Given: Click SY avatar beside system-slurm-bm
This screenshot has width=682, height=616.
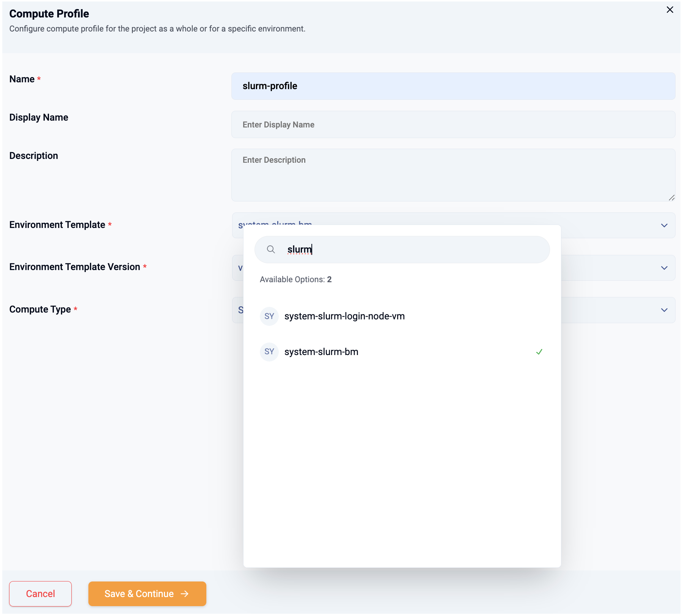Looking at the screenshot, I should [269, 352].
